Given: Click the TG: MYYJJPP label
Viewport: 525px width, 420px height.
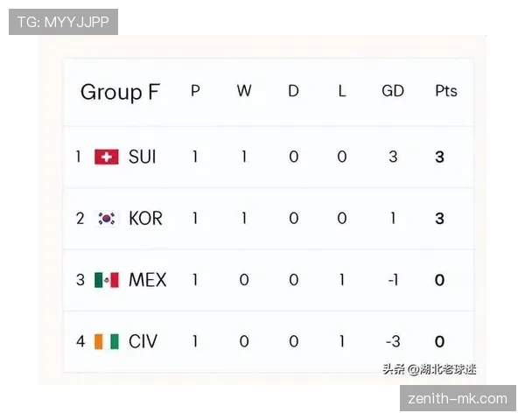Looking at the screenshot, I should tap(63, 22).
